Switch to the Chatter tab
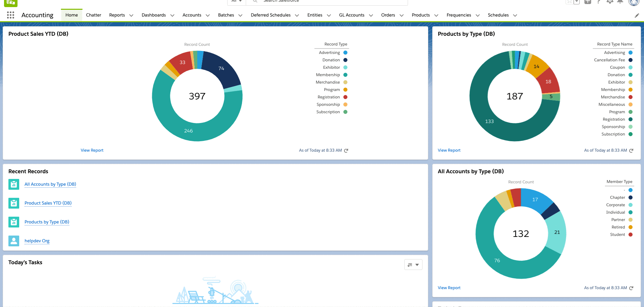Screen dimensions: 644x307 pyautogui.click(x=94, y=15)
